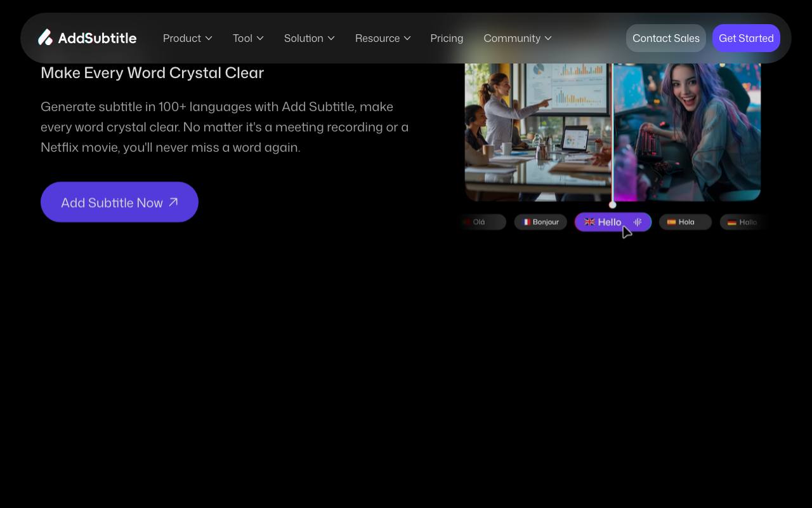Screen dimensions: 812x508
Task: Click the purple-haired gamer image
Action: pyautogui.click(x=687, y=132)
